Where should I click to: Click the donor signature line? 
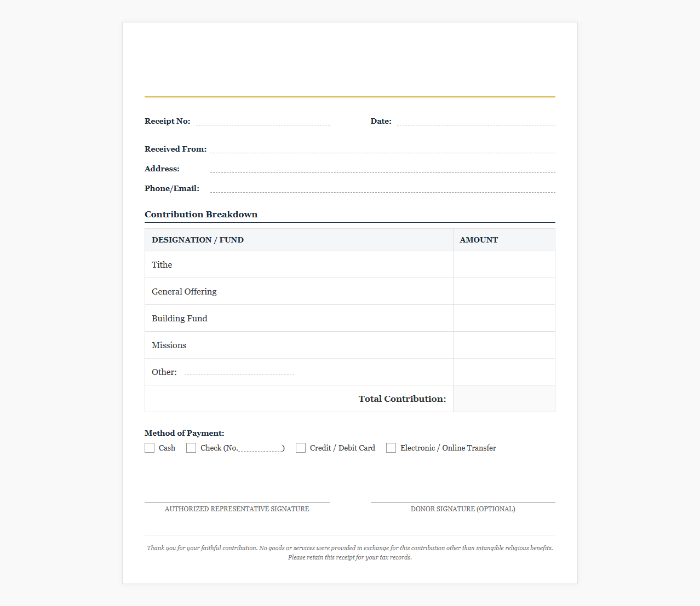[x=463, y=502]
